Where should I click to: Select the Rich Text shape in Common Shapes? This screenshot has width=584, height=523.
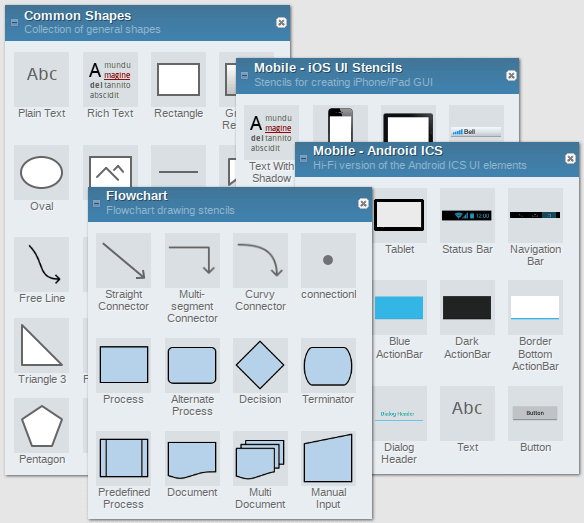[110, 80]
